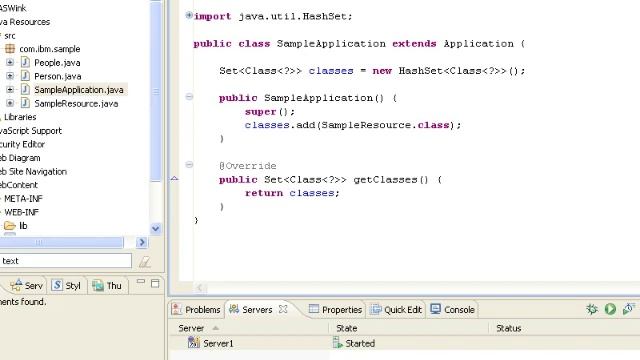Switch to the Properties tab
The image size is (640, 360).
click(336, 310)
